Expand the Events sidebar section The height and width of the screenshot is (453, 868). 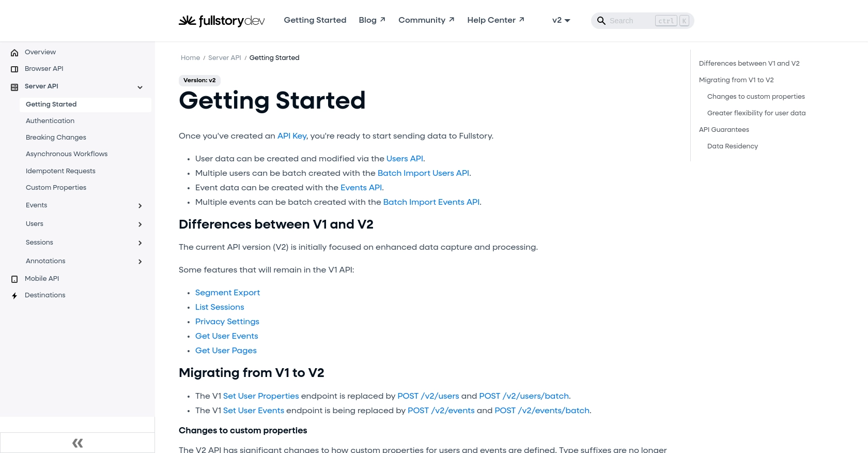(x=140, y=206)
